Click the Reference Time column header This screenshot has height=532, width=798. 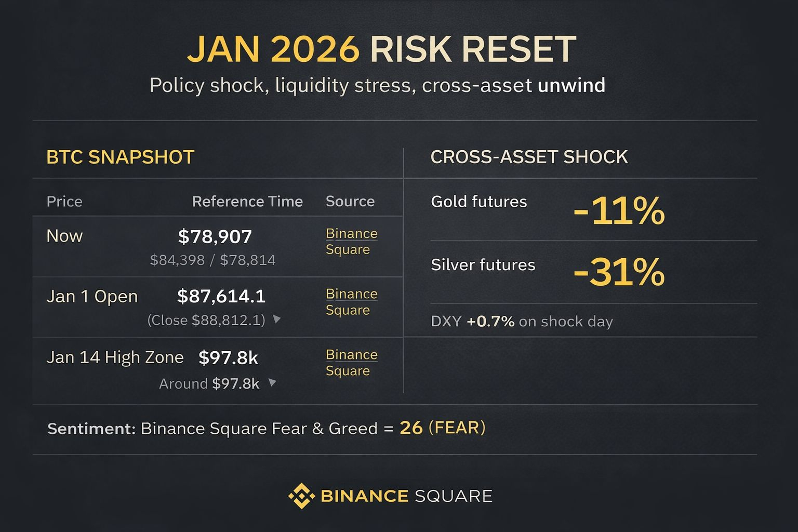coord(247,202)
